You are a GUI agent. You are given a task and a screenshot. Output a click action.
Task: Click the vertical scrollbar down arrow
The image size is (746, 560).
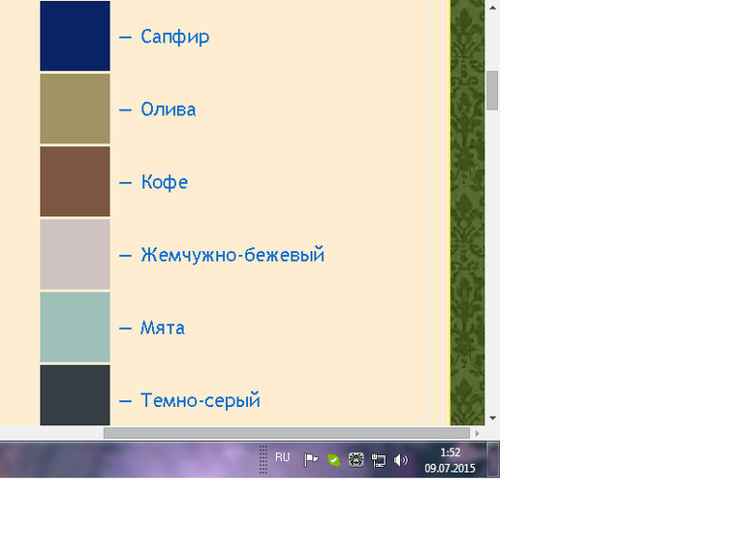(492, 418)
